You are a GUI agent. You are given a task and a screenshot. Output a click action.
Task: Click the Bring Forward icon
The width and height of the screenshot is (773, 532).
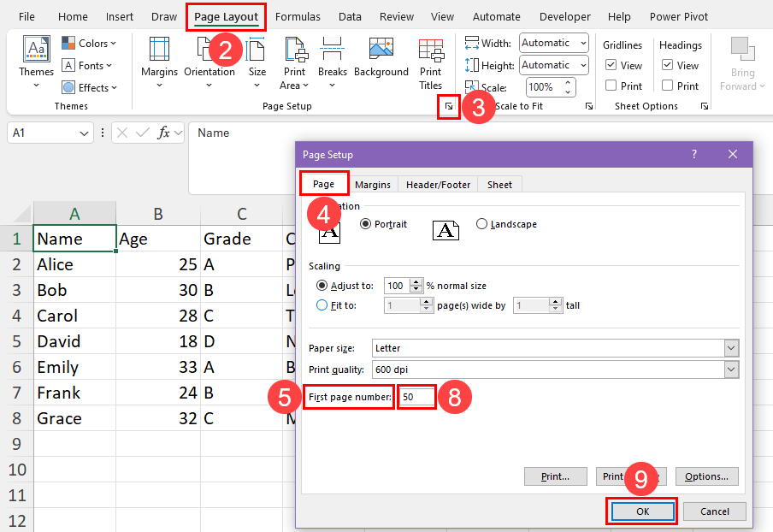click(x=742, y=50)
